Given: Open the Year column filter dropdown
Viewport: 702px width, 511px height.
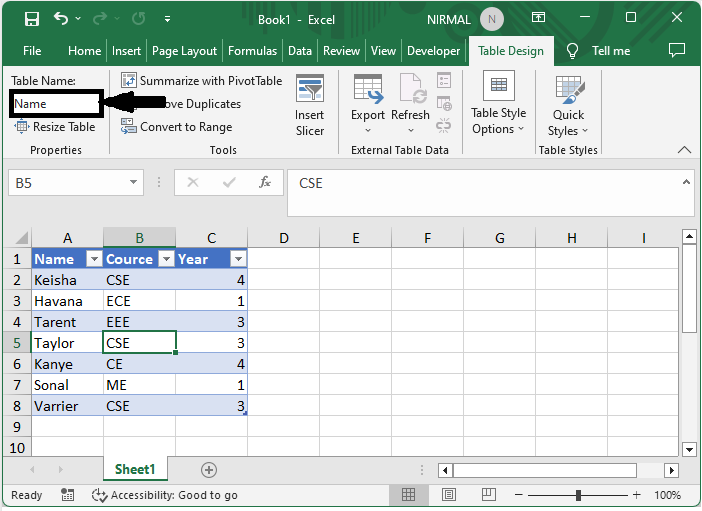Looking at the screenshot, I should (238, 259).
